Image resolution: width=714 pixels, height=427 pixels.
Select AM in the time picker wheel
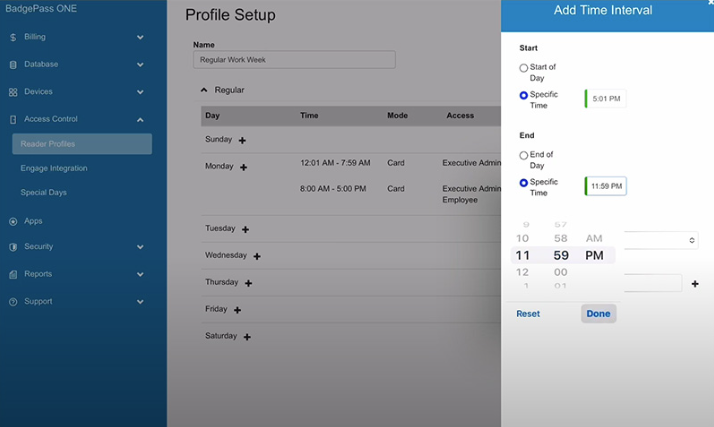click(594, 238)
